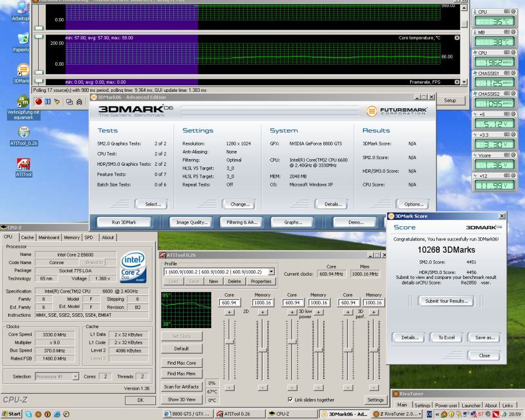Open the About tab in CPU-Z
This screenshot has height=420, width=525.
point(108,237)
